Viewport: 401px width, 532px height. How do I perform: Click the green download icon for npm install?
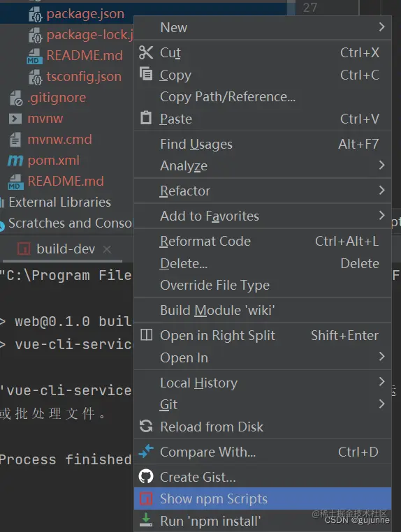[146, 520]
